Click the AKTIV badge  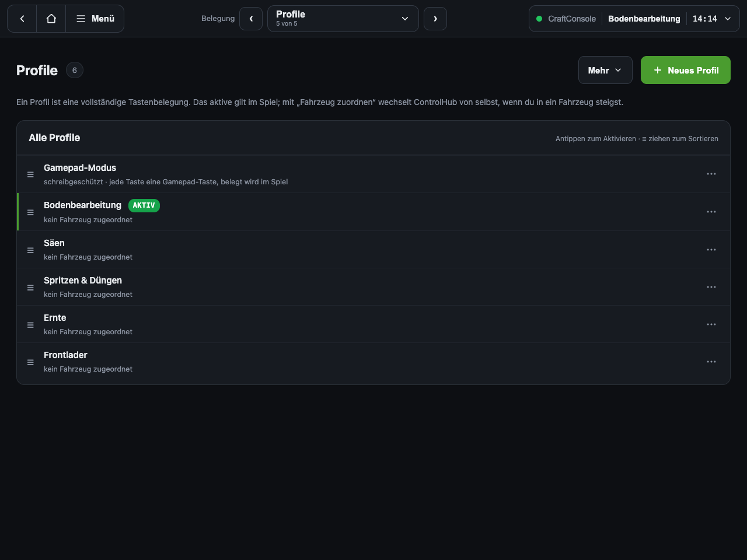click(144, 205)
